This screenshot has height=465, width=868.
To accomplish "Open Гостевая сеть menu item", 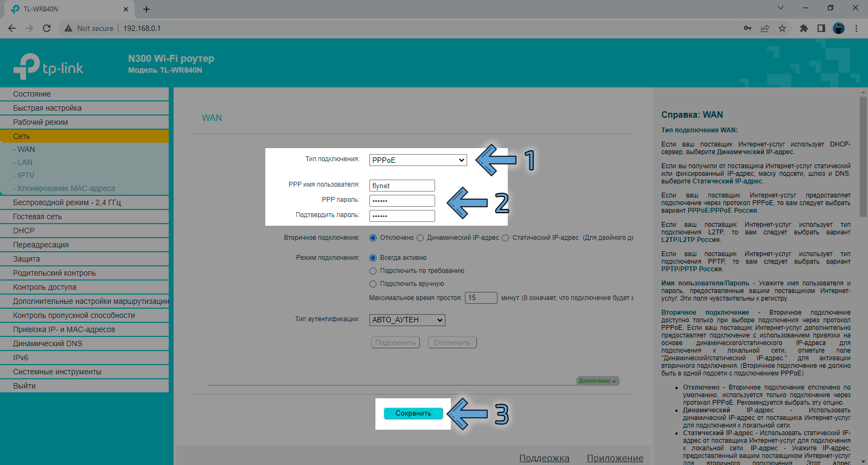I will [x=84, y=216].
